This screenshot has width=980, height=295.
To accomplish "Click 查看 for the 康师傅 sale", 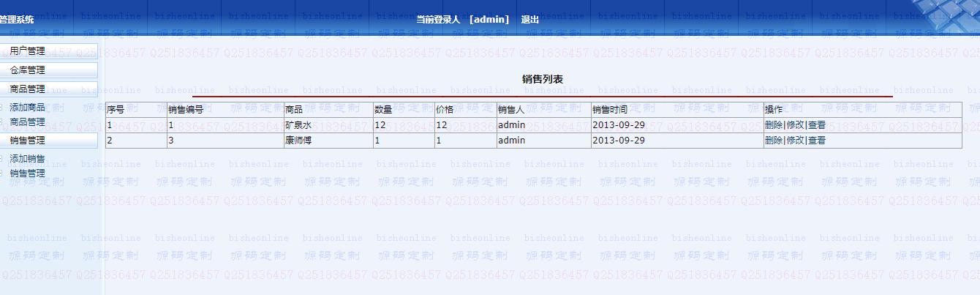I will (x=817, y=141).
